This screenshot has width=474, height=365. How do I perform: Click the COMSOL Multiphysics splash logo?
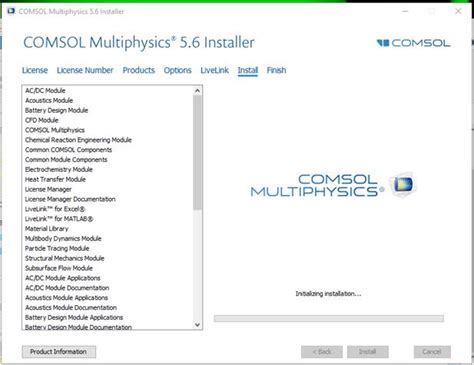coord(333,185)
